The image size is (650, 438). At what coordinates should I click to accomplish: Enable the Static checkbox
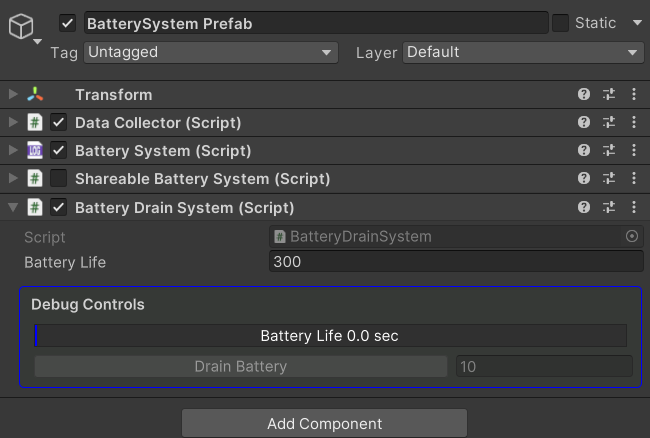click(560, 23)
